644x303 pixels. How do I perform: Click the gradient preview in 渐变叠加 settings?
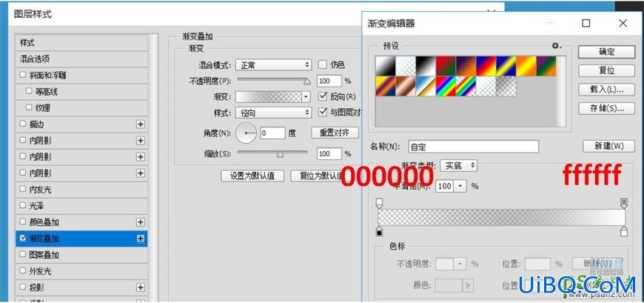click(269, 97)
